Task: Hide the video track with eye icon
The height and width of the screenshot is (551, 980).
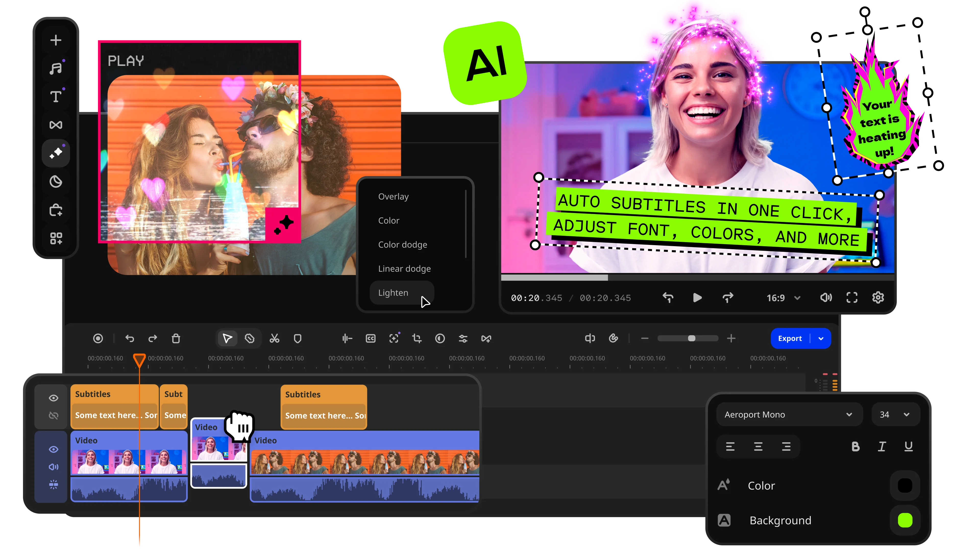Action: pyautogui.click(x=54, y=449)
